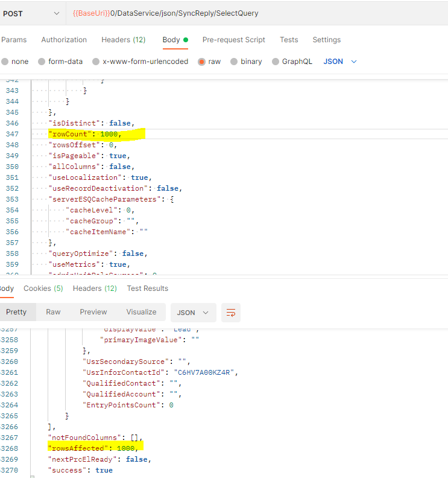Toggle the wrap lines icon
448x478 pixels.
pos(231,313)
